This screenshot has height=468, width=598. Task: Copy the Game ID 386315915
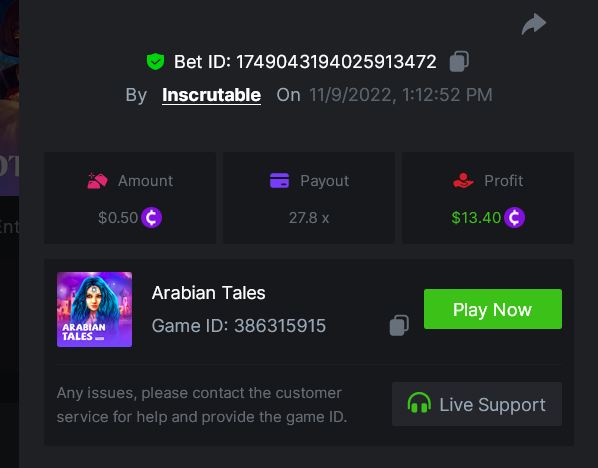[399, 325]
